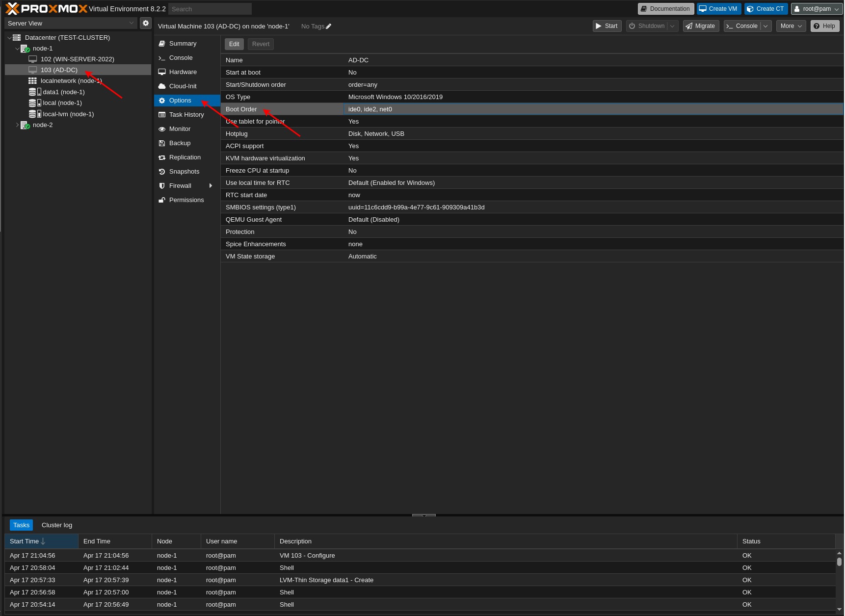
Task: Click the Cloud-Init cloud icon
Action: [x=162, y=86]
